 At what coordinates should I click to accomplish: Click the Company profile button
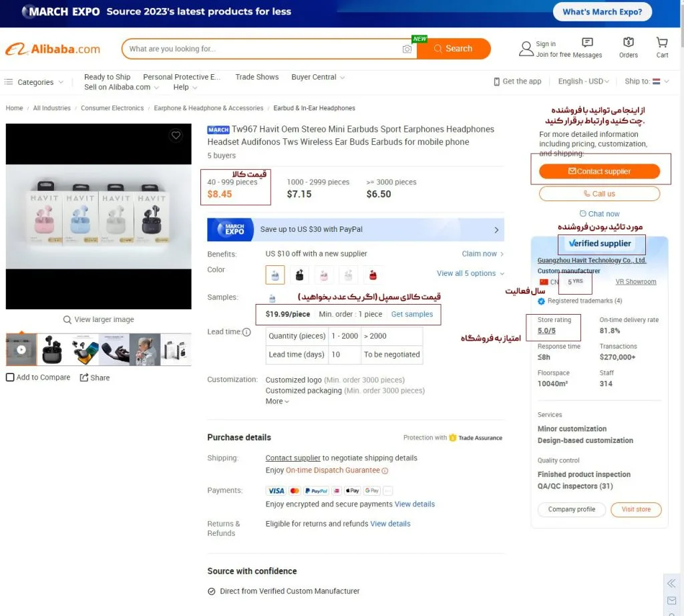(572, 510)
